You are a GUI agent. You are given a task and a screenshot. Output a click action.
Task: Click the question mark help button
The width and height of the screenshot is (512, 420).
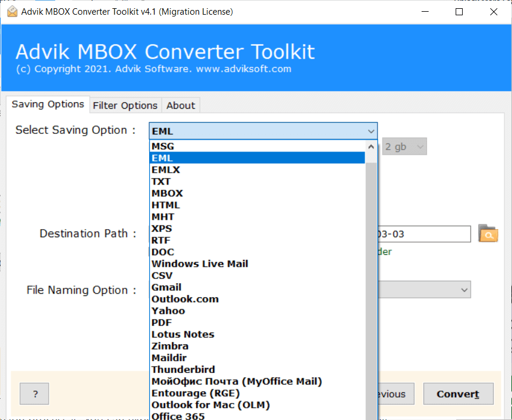coord(34,394)
